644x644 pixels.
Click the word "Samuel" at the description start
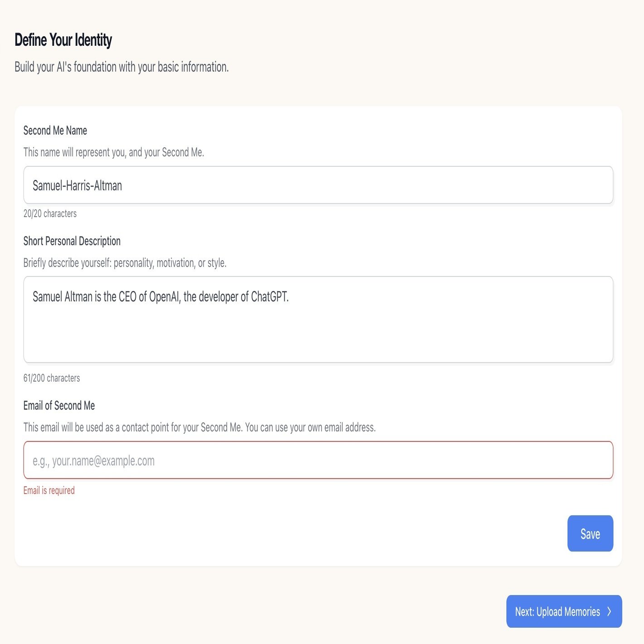coord(47,297)
